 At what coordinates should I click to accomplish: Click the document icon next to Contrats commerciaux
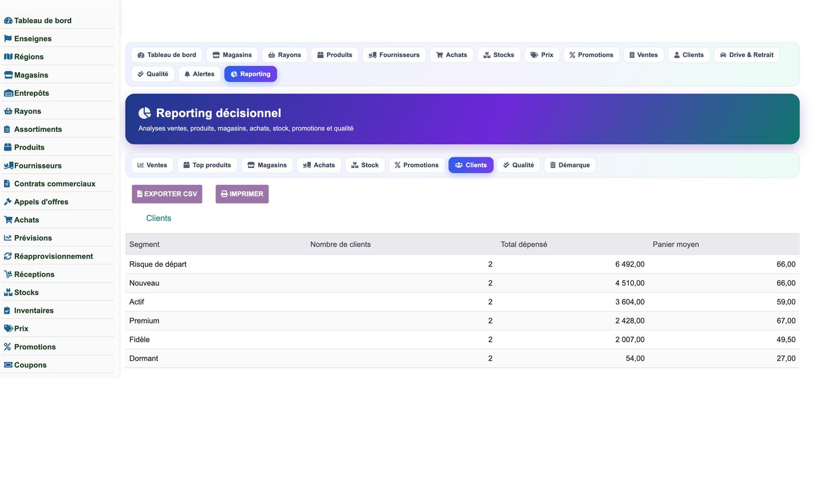(x=7, y=184)
